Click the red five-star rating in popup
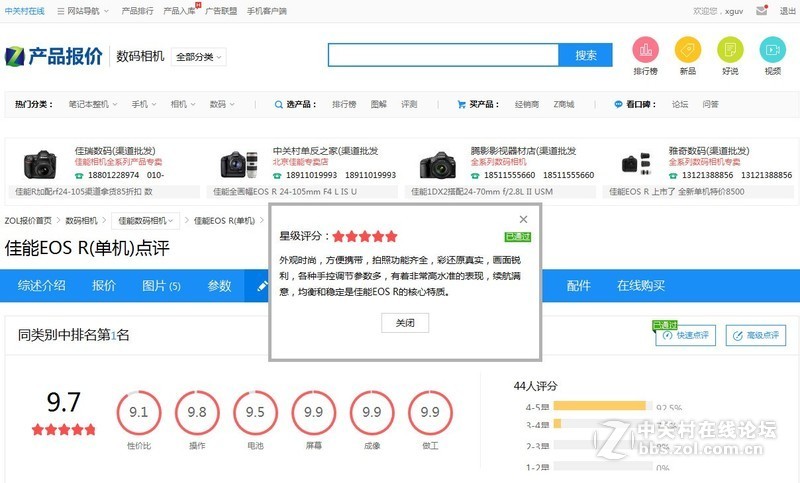 click(364, 236)
